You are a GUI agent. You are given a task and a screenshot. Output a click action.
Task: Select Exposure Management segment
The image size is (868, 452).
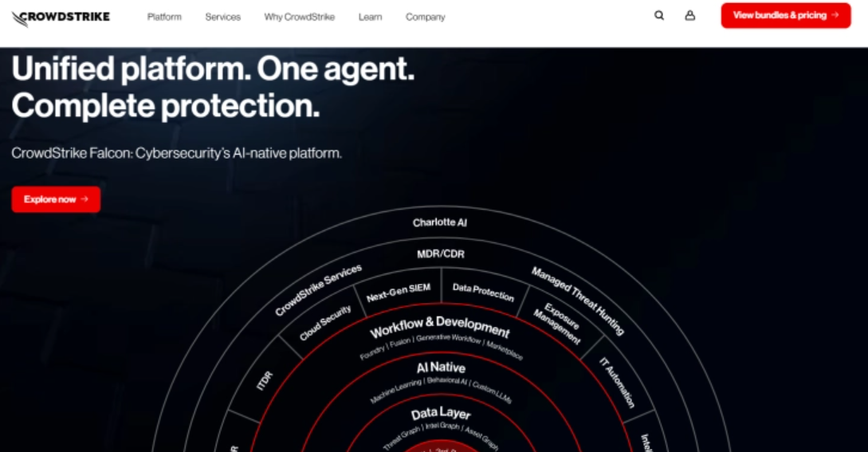tap(559, 324)
